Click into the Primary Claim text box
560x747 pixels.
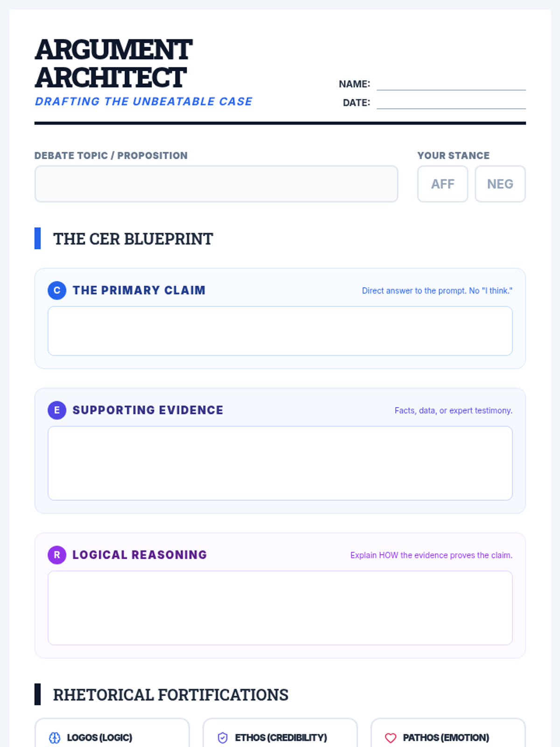280,331
